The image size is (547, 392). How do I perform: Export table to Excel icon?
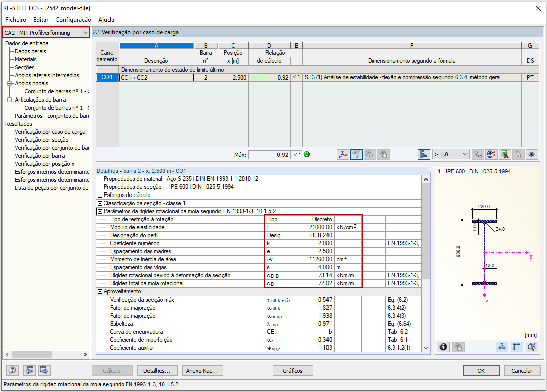(505, 154)
